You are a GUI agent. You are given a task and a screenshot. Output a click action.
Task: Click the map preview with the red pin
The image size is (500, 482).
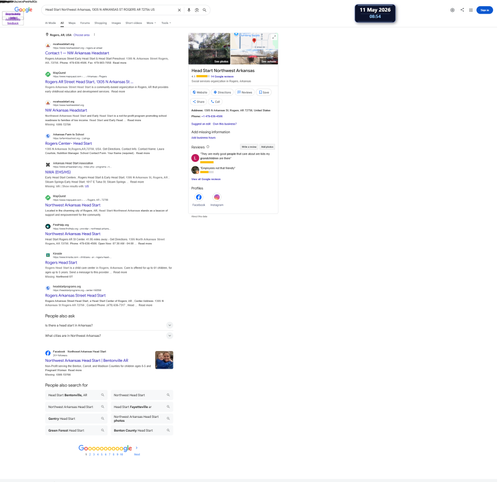tap(254, 41)
